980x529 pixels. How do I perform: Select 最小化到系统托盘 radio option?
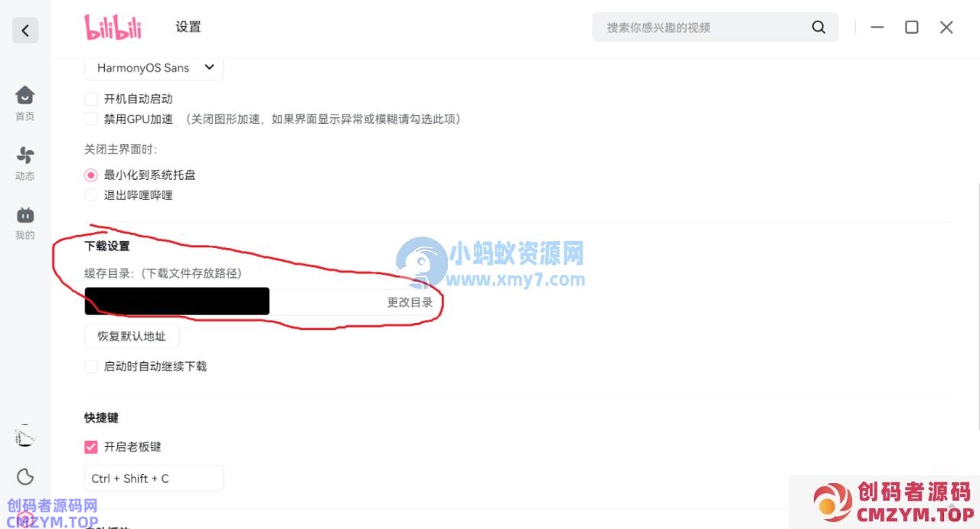(91, 175)
